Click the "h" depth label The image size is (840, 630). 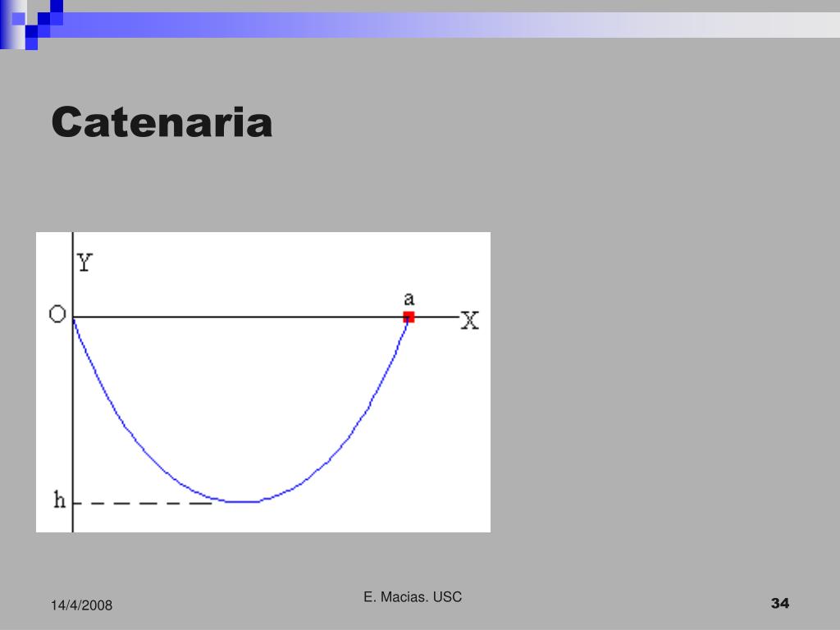coord(59,500)
